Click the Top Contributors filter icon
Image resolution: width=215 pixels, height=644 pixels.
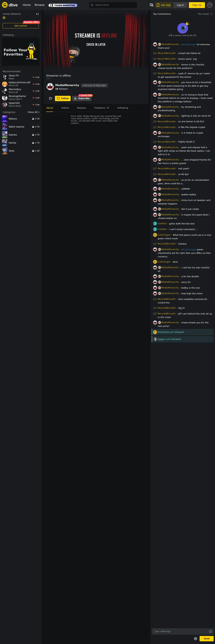point(211,14)
